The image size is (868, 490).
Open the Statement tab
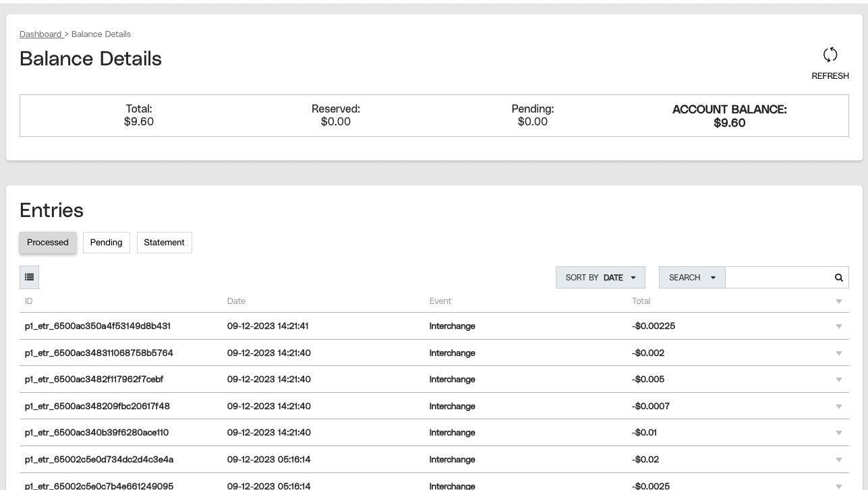pyautogui.click(x=164, y=242)
